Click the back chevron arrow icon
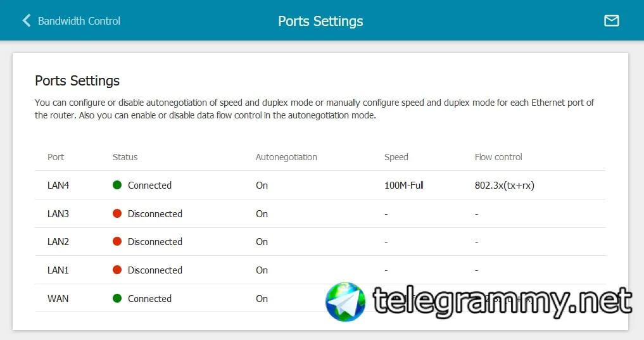The image size is (644, 340). click(x=27, y=20)
